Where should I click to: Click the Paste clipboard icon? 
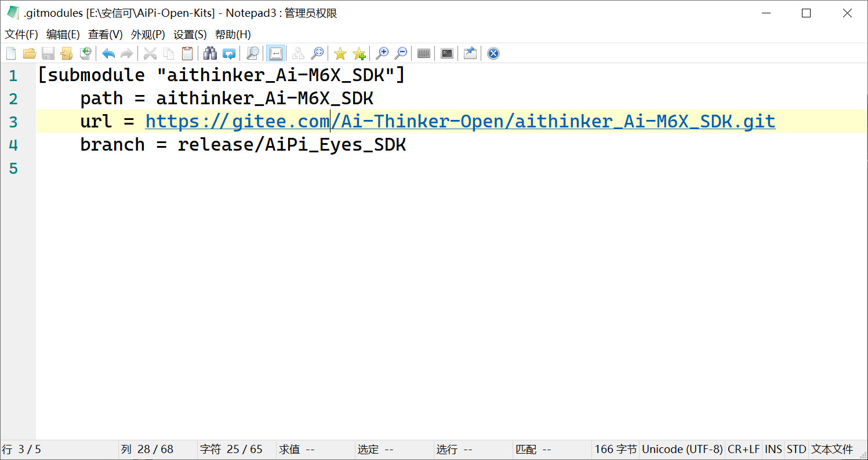tap(187, 54)
